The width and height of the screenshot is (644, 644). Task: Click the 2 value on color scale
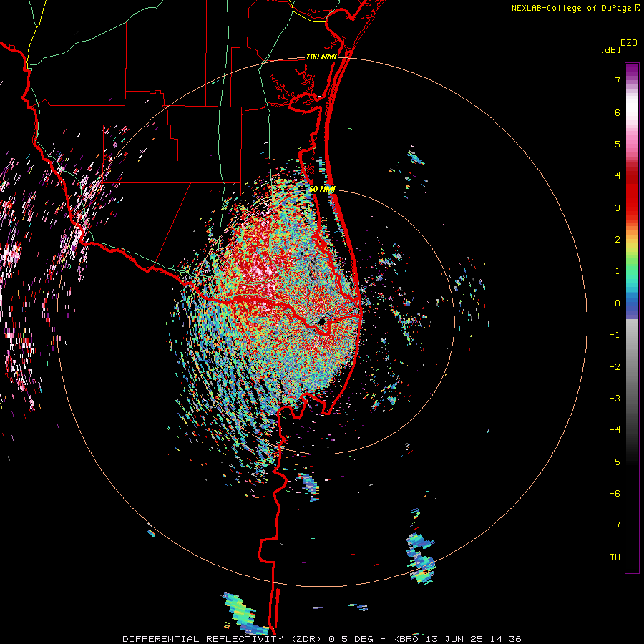(x=618, y=240)
